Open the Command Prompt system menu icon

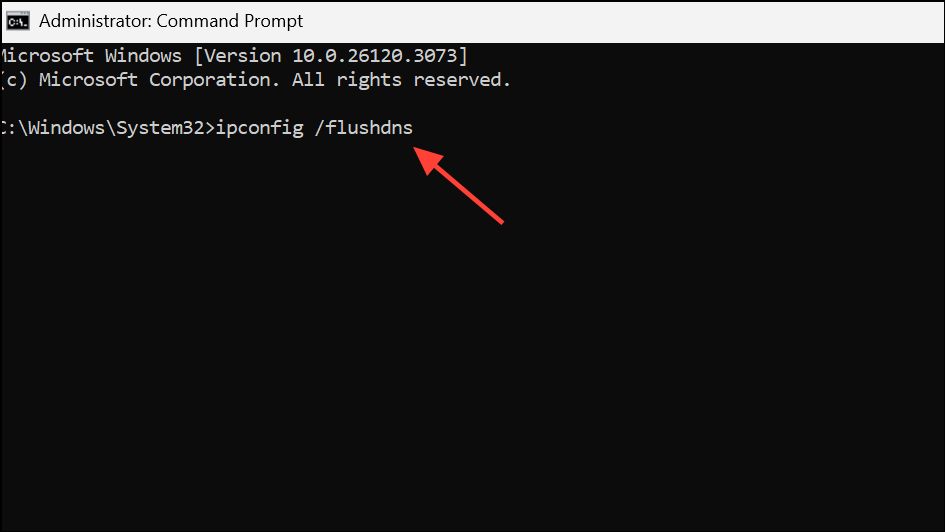pos(17,22)
